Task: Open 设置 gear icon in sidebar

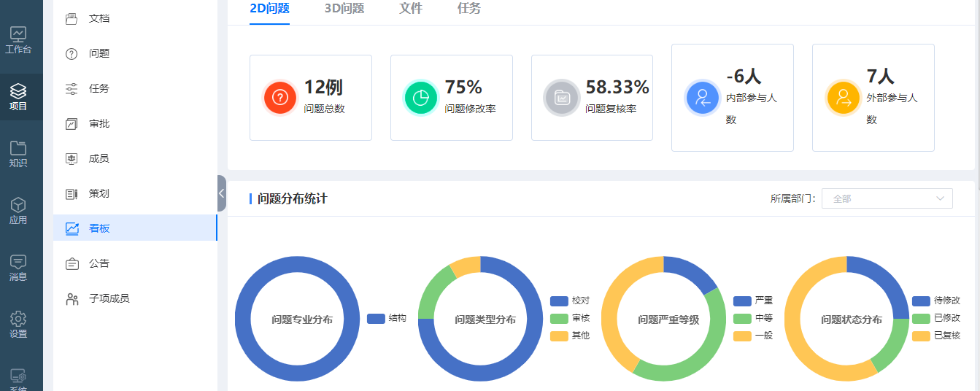Action: pyautogui.click(x=18, y=319)
